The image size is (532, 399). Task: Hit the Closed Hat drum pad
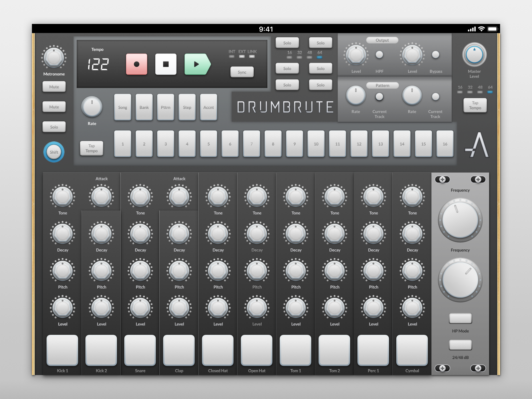[x=218, y=350]
